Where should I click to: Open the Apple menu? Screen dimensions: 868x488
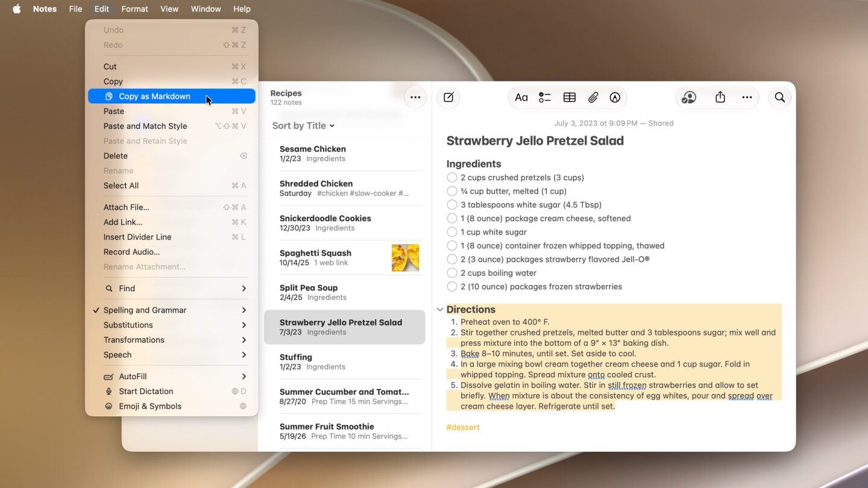click(17, 9)
